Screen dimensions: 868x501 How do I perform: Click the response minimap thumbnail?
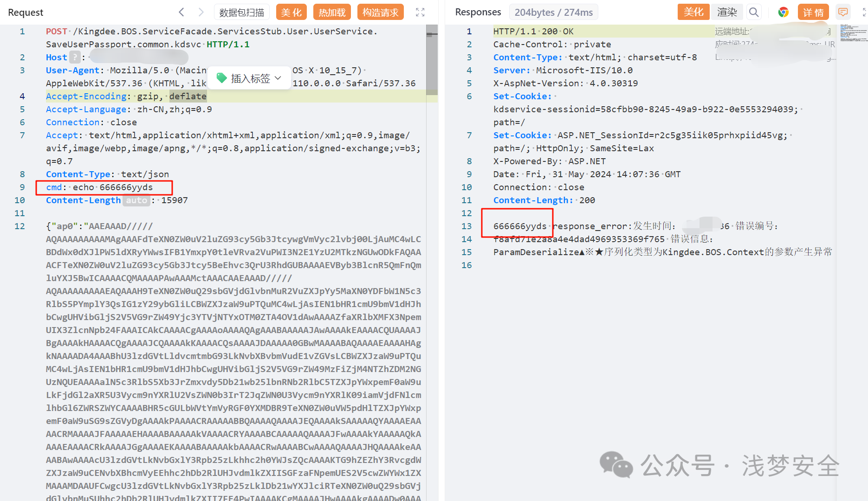tap(853, 33)
